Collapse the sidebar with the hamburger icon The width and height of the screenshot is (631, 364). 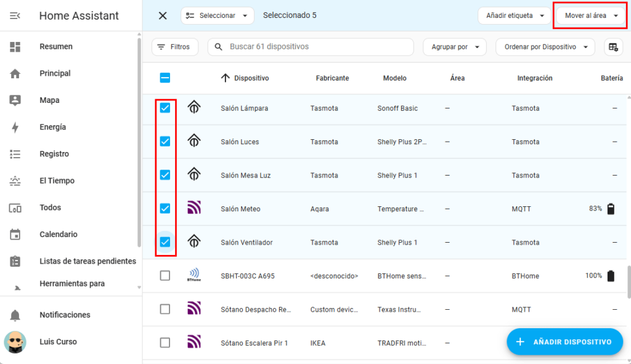(x=15, y=15)
